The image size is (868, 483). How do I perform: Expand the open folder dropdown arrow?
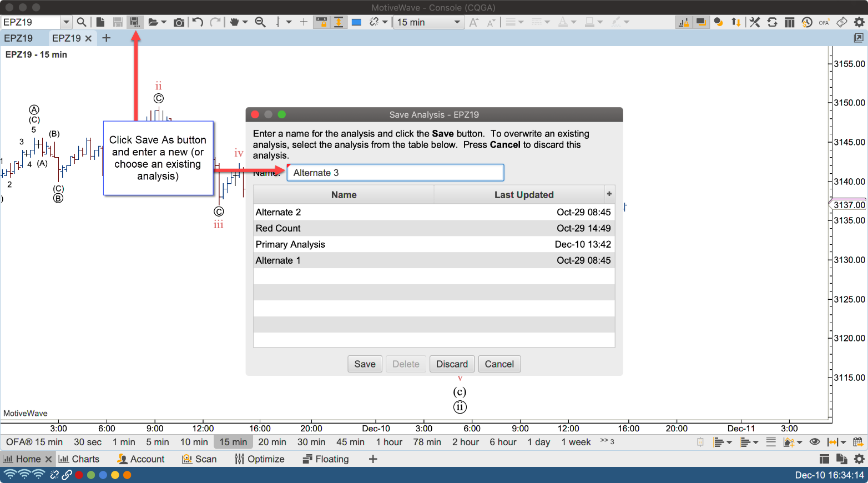tap(164, 22)
